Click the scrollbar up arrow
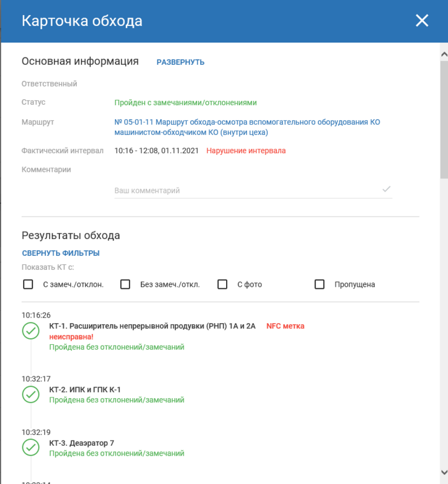 444,54
